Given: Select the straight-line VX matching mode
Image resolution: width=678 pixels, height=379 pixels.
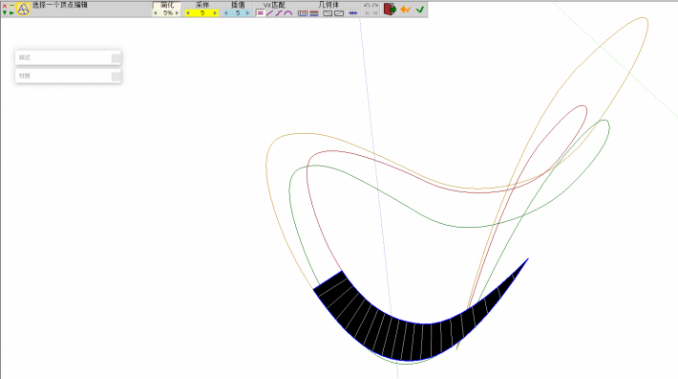Looking at the screenshot, I should click(269, 13).
